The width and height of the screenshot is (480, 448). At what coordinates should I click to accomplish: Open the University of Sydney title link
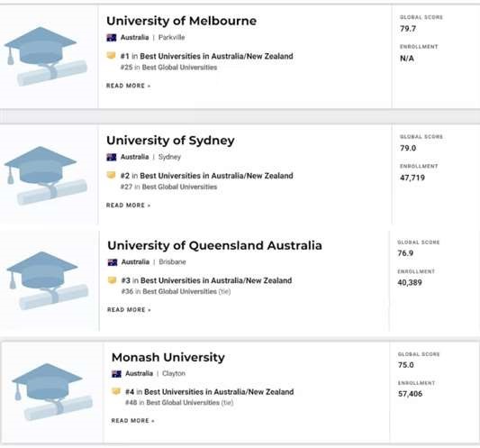[x=170, y=141]
